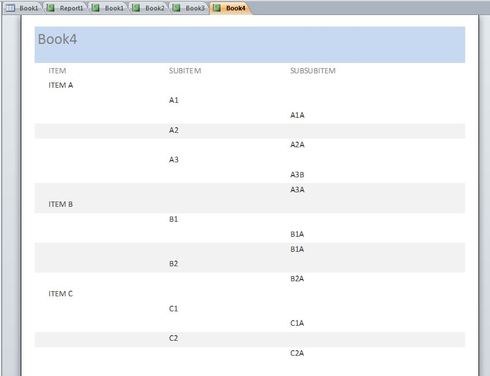Viewport: 490px width, 376px height.
Task: Switch to the Book1 table tab
Action: [x=23, y=8]
